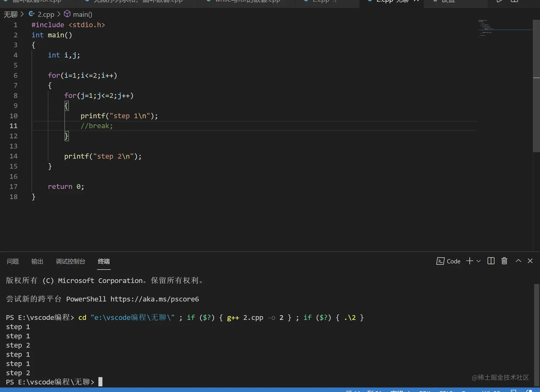Split the terminal panel

(491, 261)
